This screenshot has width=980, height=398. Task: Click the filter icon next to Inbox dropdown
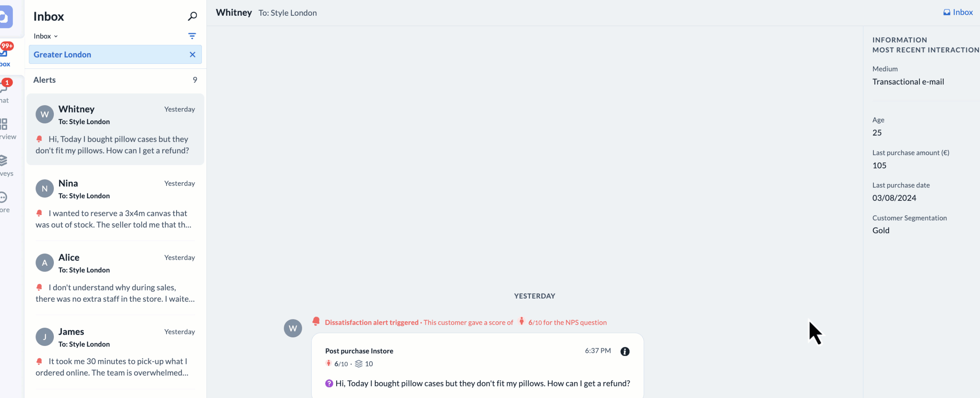point(193,36)
